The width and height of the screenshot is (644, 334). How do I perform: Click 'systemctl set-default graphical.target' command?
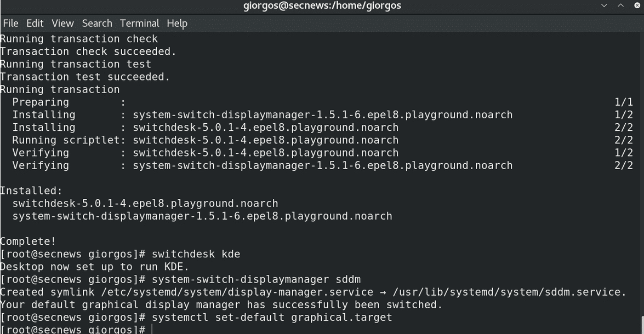(x=272, y=318)
